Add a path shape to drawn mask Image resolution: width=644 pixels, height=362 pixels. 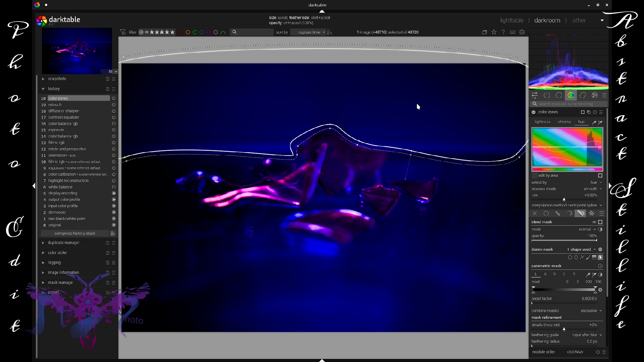tap(582, 257)
